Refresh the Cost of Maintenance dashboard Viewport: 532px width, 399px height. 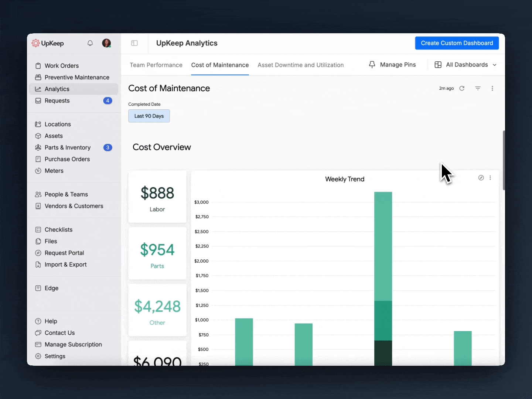point(462,88)
